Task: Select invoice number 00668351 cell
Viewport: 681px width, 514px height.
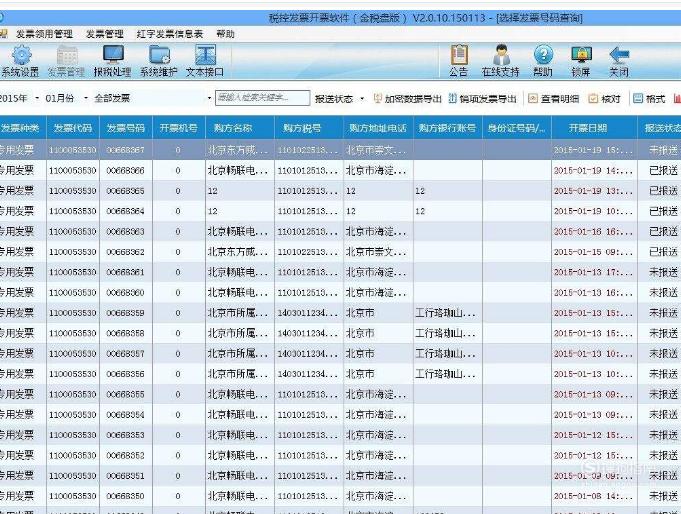Action: (126, 476)
